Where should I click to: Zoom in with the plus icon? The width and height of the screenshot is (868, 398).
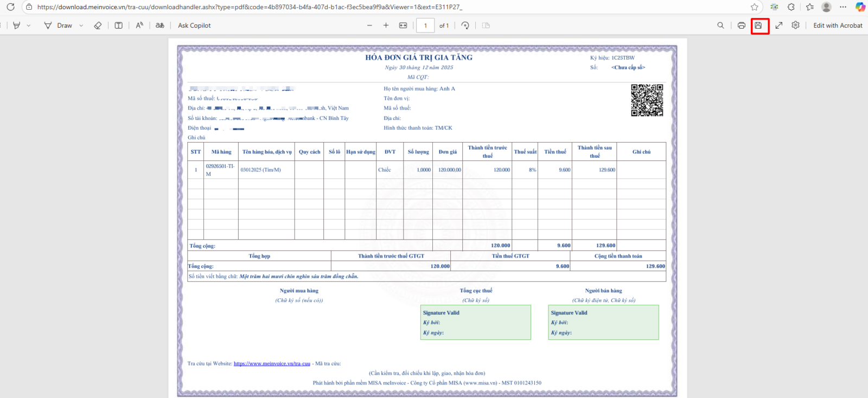(386, 25)
